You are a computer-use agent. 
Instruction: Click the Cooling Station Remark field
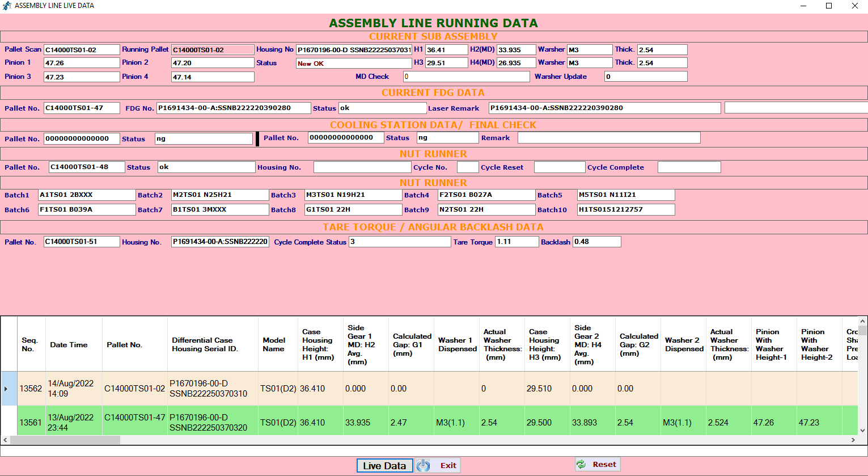[609, 138]
